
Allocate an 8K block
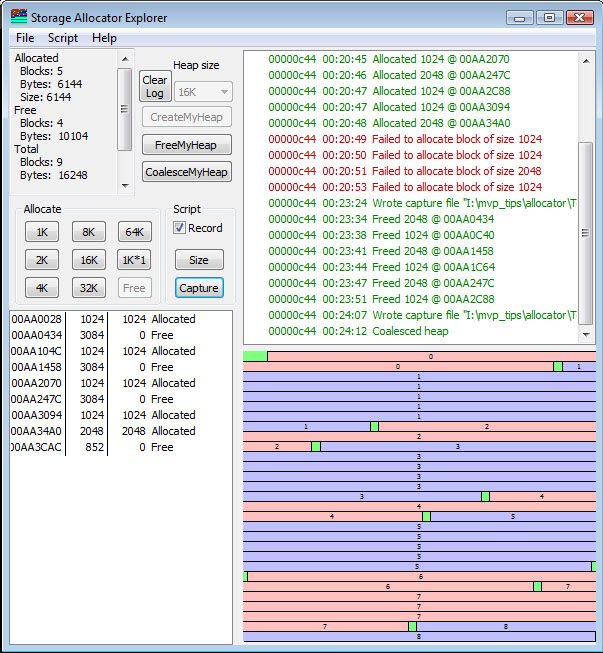tap(89, 232)
